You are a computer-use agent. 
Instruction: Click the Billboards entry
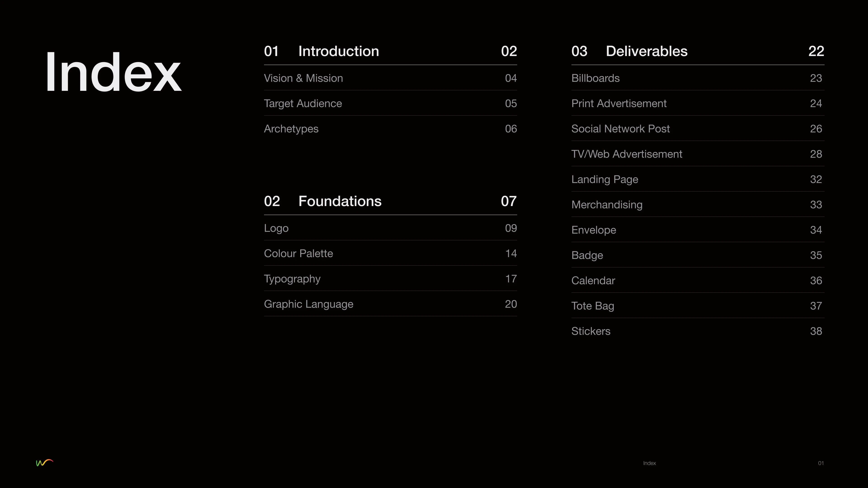point(595,78)
